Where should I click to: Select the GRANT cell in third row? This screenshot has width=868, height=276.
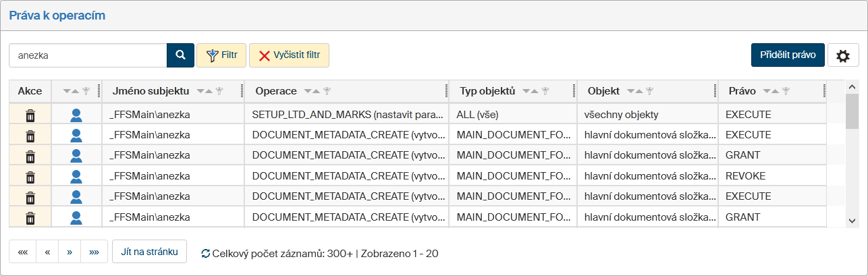[x=742, y=156]
